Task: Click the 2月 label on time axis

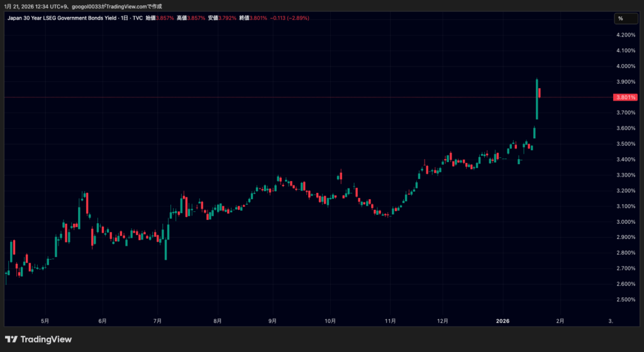Action: (x=560, y=320)
